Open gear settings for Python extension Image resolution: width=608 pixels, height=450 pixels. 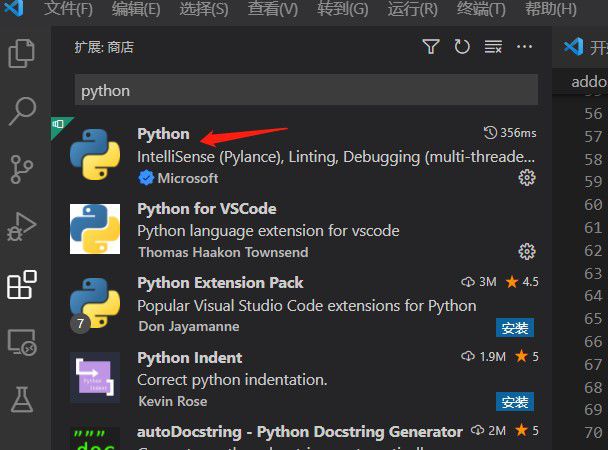(527, 178)
